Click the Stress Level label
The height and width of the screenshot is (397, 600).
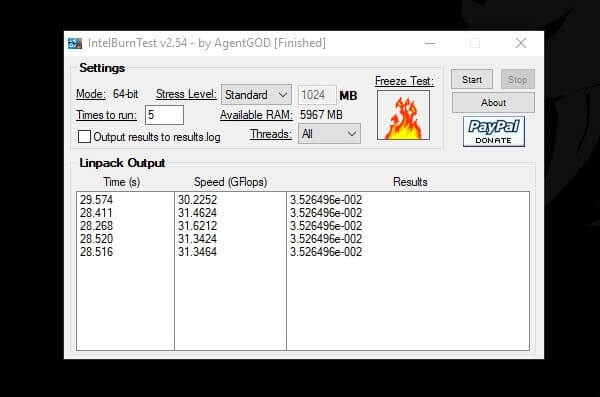(186, 94)
